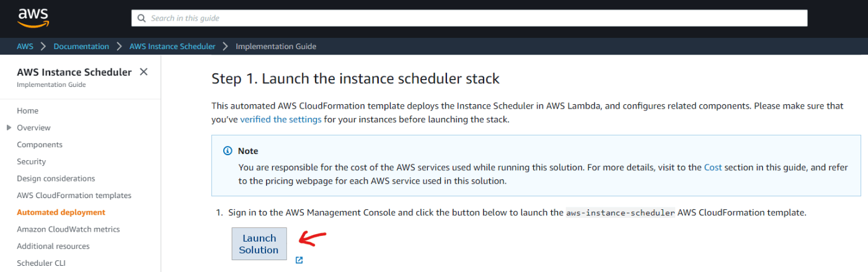The width and height of the screenshot is (868, 272).
Task: Navigate to AWS Instance Scheduler breadcrumb
Action: point(172,47)
